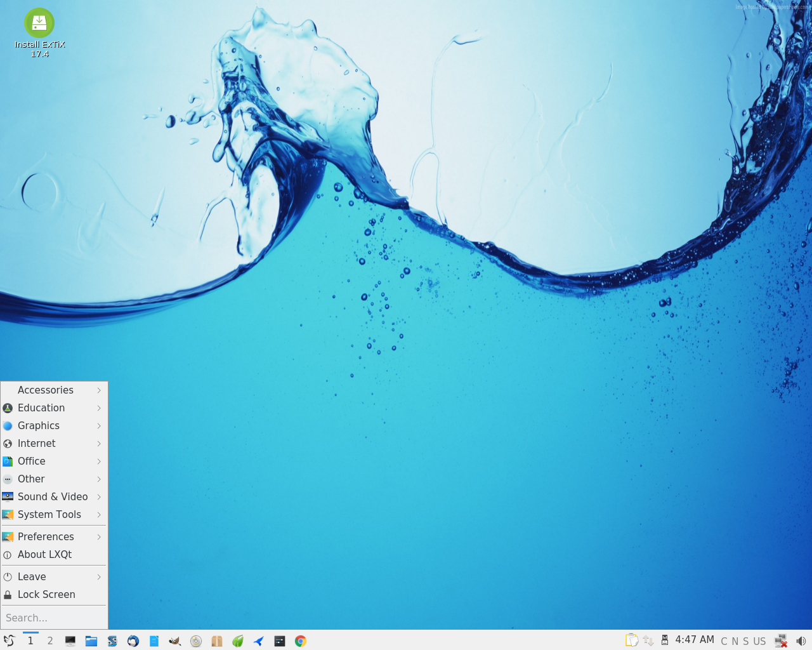Viewport: 812px width, 650px height.
Task: Launch the blue paper-plane bird icon
Action: coord(259,641)
